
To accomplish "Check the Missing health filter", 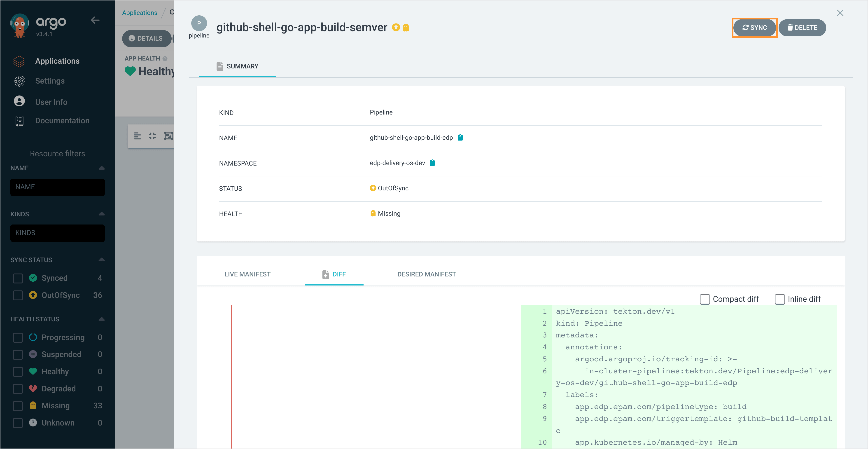I will point(18,406).
